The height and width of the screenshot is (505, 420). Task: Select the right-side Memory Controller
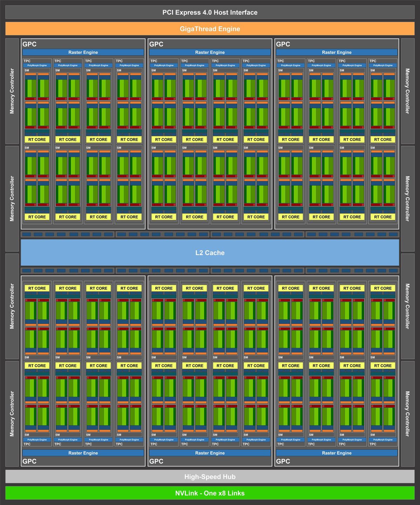point(407,91)
